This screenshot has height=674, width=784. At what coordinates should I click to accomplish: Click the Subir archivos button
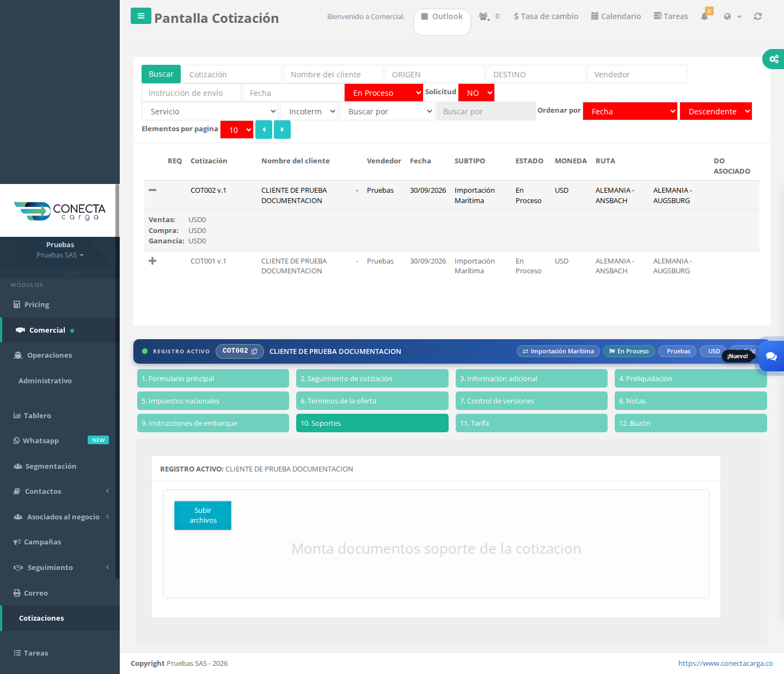203,515
